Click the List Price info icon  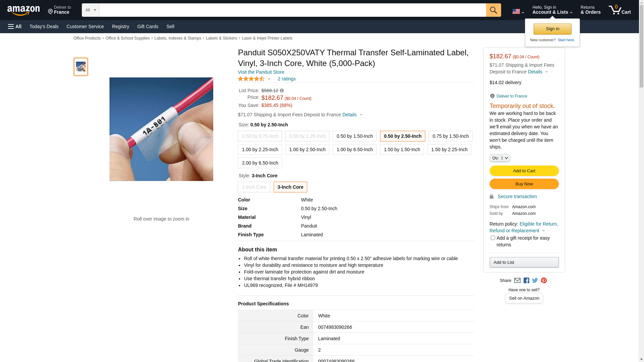pos(282,90)
